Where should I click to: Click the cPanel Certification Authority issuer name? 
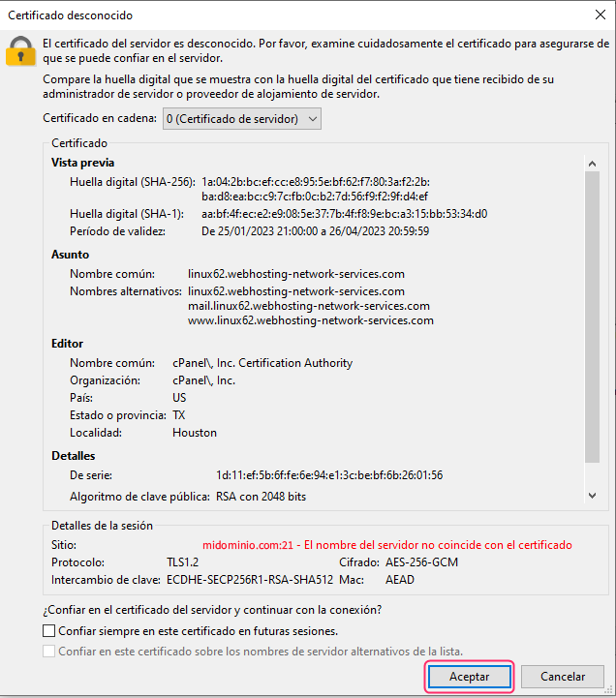point(262,363)
